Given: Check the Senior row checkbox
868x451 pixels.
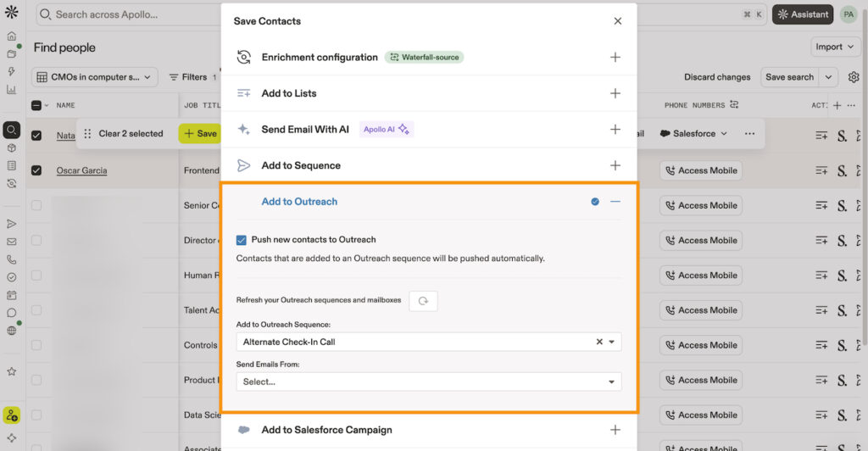Looking at the screenshot, I should pos(36,205).
